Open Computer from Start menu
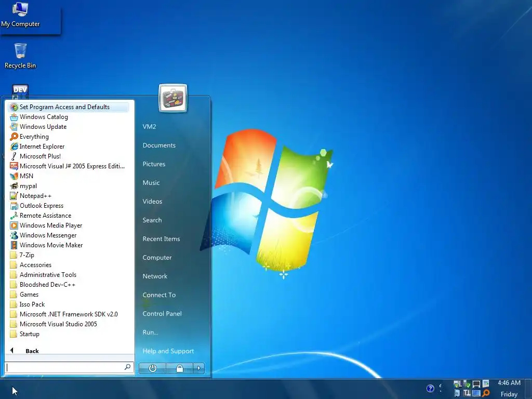532x399 pixels. [157, 258]
